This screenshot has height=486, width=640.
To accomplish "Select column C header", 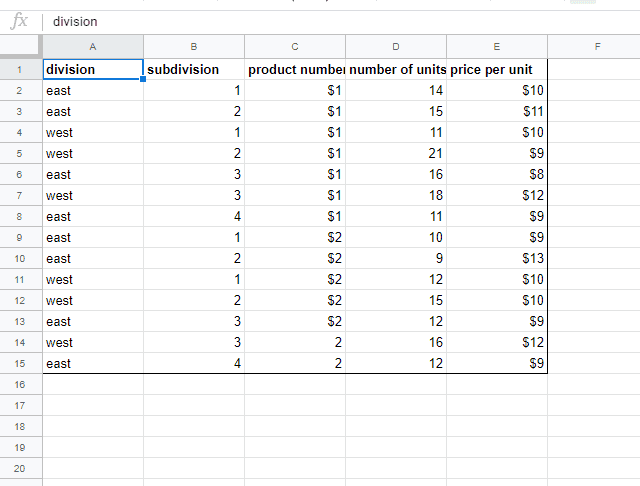I will tap(295, 46).
